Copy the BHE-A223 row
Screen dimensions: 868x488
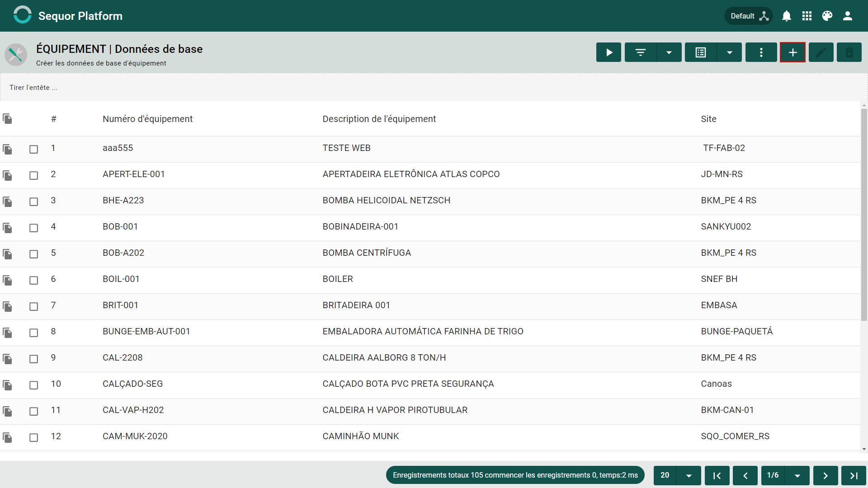click(x=7, y=202)
